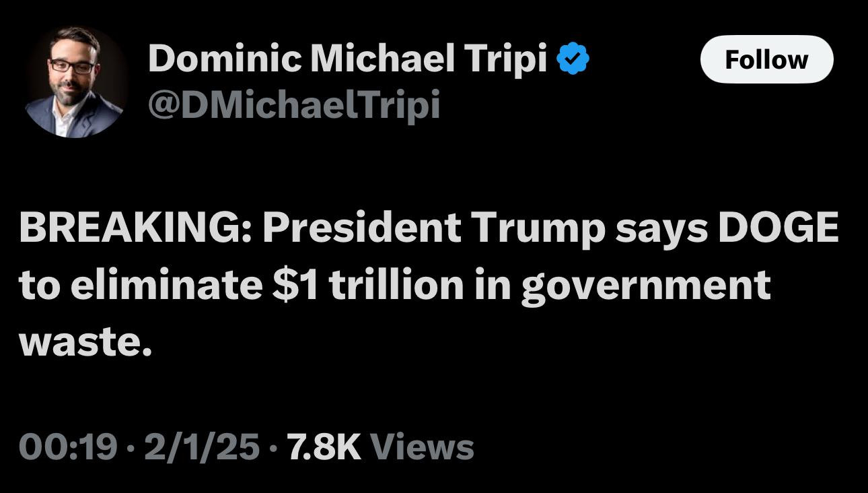868x493 pixels.
Task: Click the blue verified checkmark badge
Action: click(x=573, y=60)
